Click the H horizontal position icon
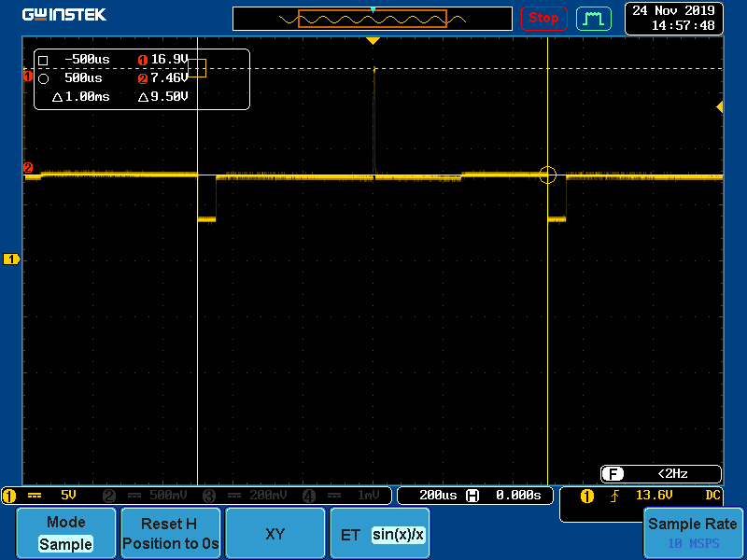This screenshot has height=560, width=747. [472, 496]
